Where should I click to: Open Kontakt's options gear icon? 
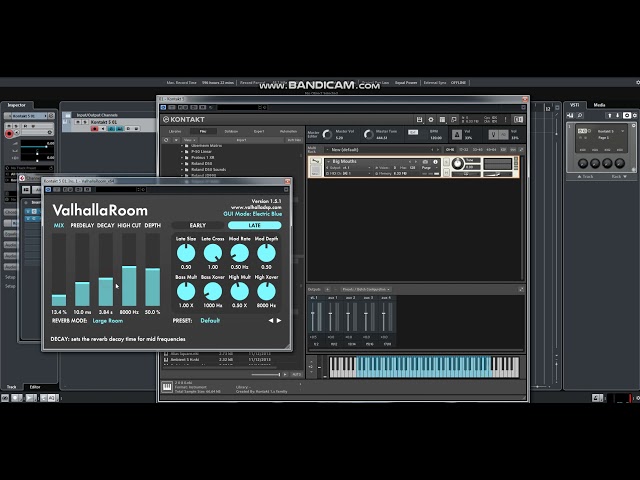(x=431, y=120)
